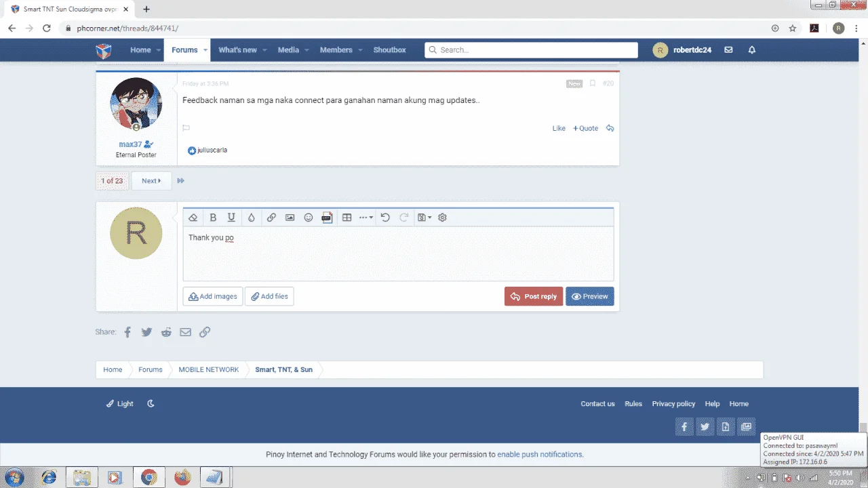This screenshot has height=488, width=868.
Task: Open max37's user profile link
Action: point(130,144)
